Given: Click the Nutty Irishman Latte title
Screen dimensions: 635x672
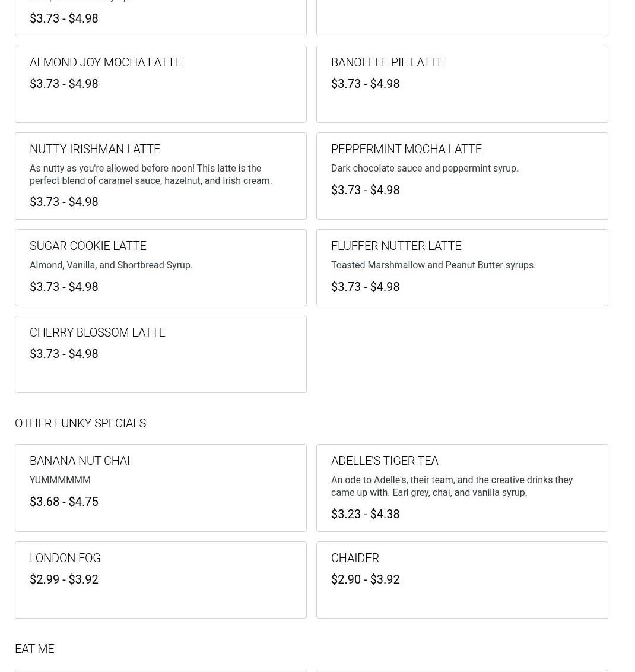Looking at the screenshot, I should (x=95, y=149).
